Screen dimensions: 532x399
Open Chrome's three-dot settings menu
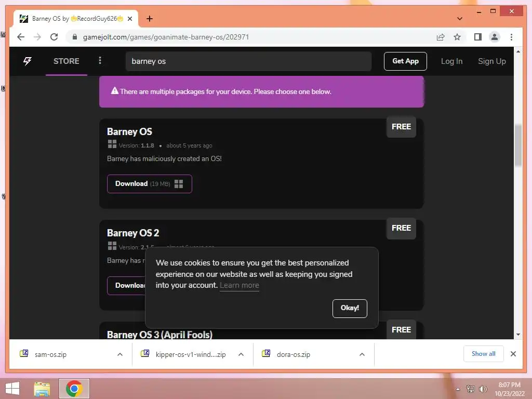point(511,37)
